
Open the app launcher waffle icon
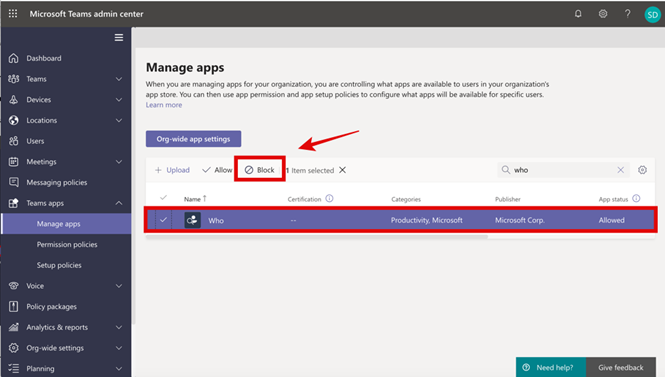point(13,14)
